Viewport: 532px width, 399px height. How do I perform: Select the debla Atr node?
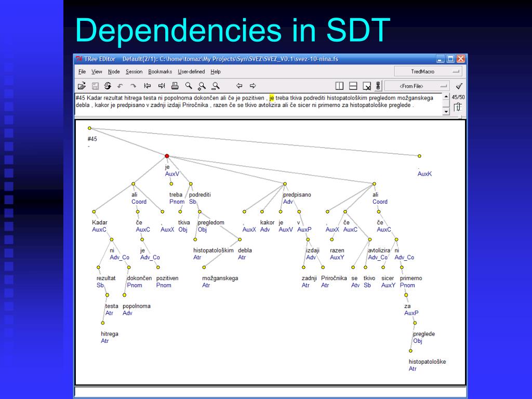click(240, 240)
